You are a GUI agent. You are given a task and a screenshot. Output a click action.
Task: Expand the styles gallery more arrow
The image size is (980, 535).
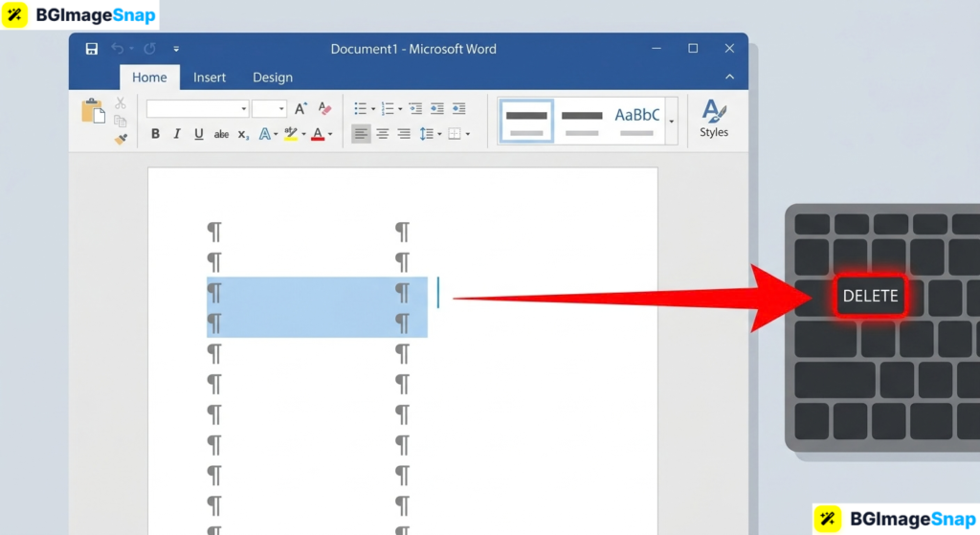(671, 122)
